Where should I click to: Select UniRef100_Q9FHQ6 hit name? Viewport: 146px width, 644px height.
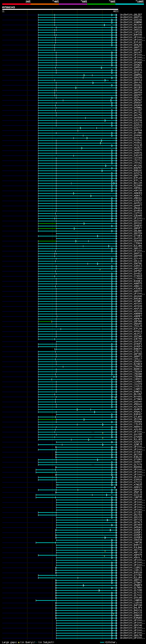coord(131,321)
